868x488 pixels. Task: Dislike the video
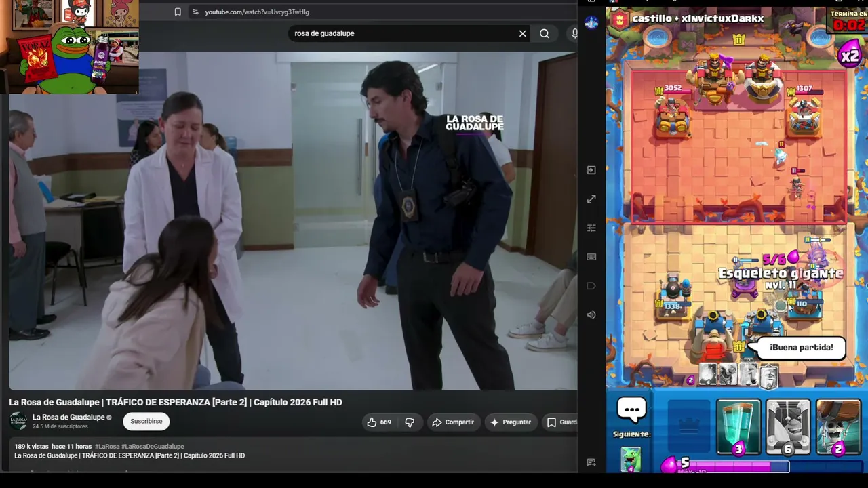410,422
